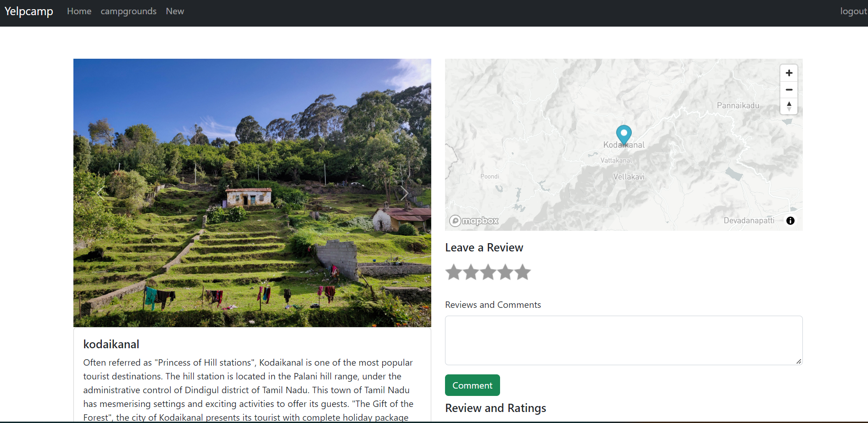Click the Yelpcamp brand logo

click(x=28, y=11)
